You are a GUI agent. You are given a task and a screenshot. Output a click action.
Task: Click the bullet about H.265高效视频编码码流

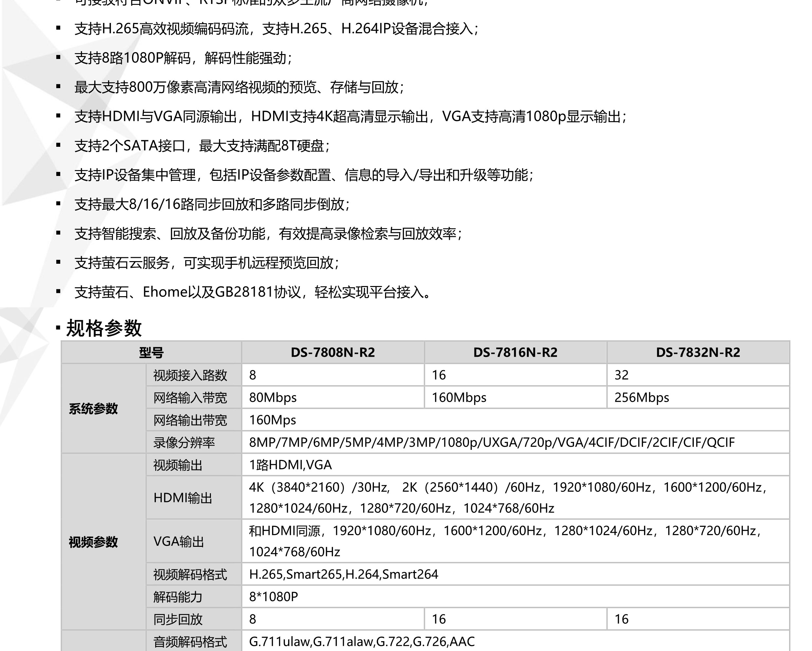tap(276, 29)
